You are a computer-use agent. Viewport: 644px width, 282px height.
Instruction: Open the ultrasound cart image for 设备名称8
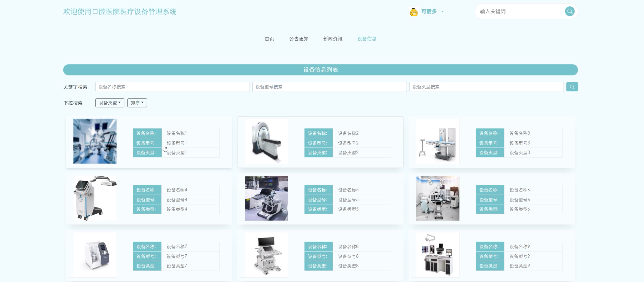click(266, 255)
